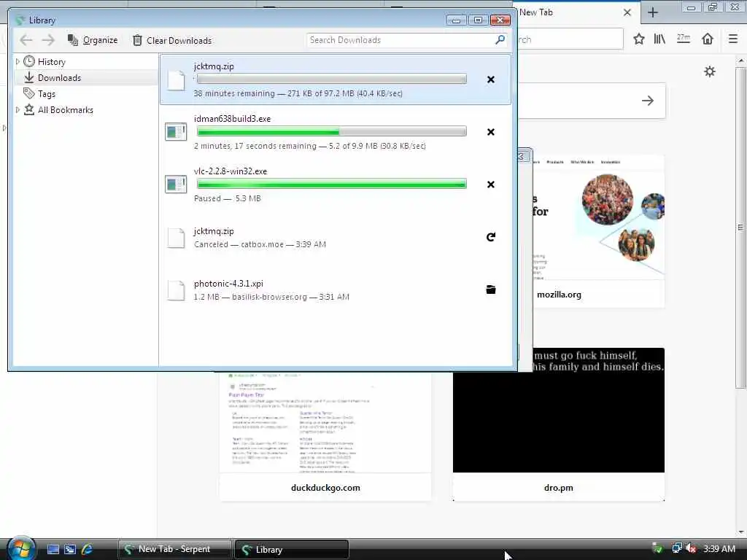Screen dimensions: 747x560
Task: Open the browser hamburger menu
Action: coord(733,39)
